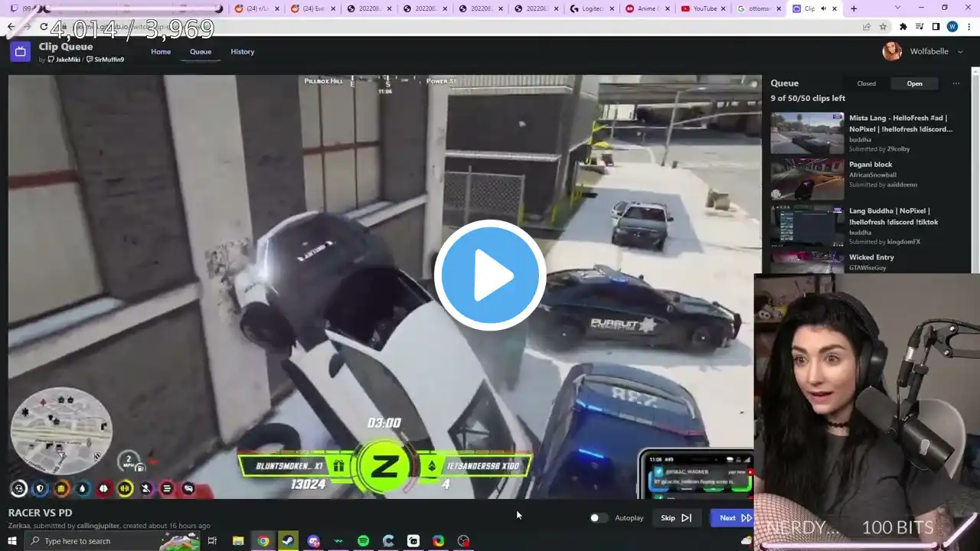980x551 pixels.
Task: Click the car HUD icon next to the menu
Action: click(x=188, y=488)
